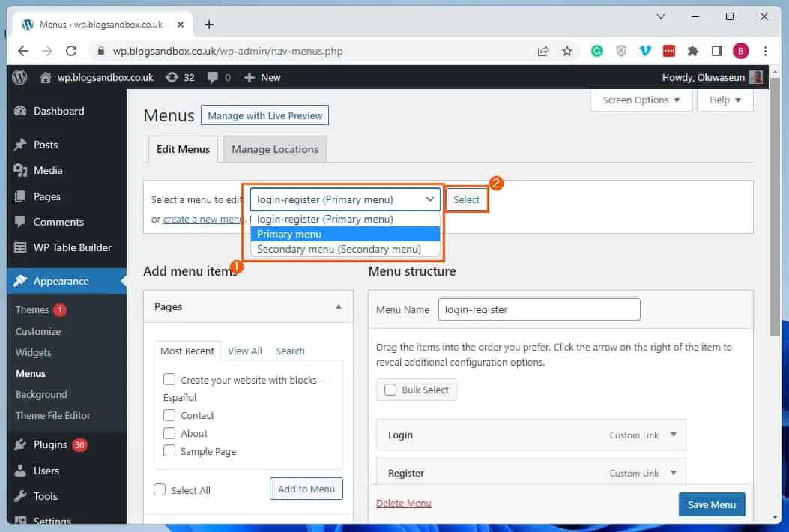Open the Chrome three-dot menu
Screen dimensions: 789x532
click(765, 51)
